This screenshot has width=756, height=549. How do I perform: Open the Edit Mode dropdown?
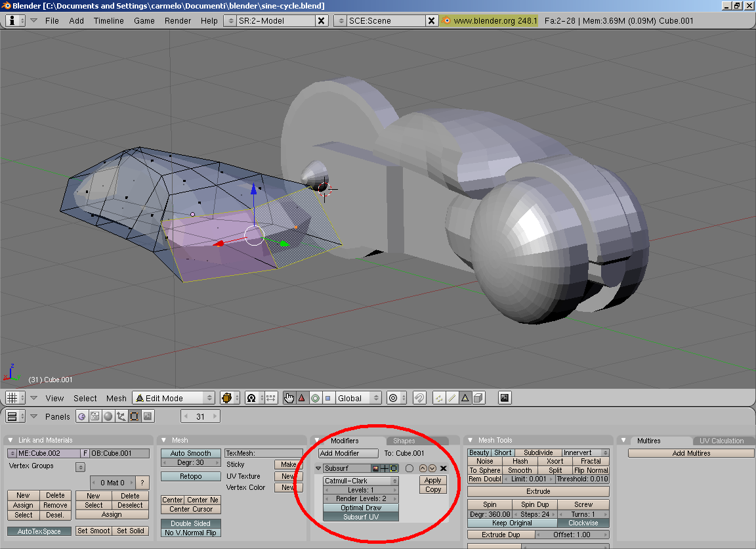(x=174, y=398)
